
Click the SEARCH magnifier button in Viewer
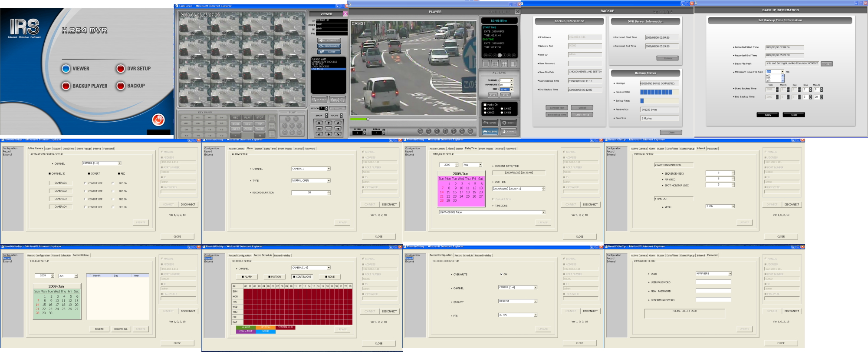click(x=319, y=100)
